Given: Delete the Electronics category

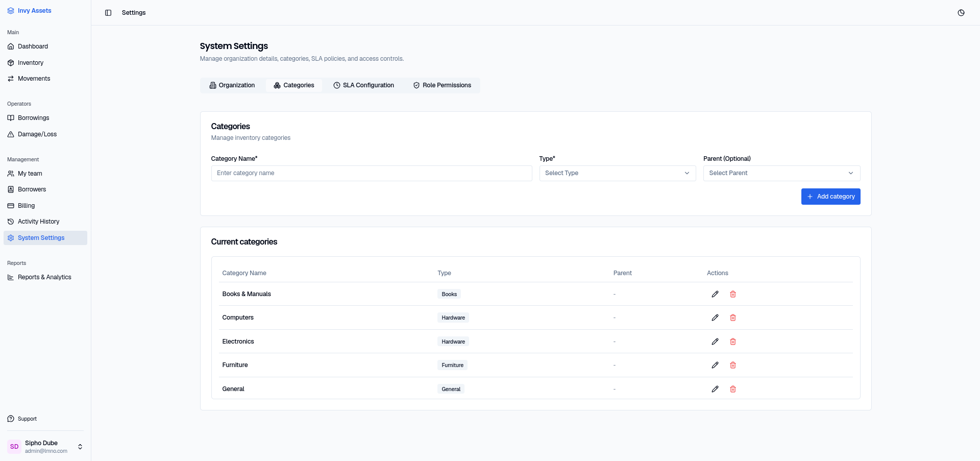Looking at the screenshot, I should pyautogui.click(x=733, y=342).
